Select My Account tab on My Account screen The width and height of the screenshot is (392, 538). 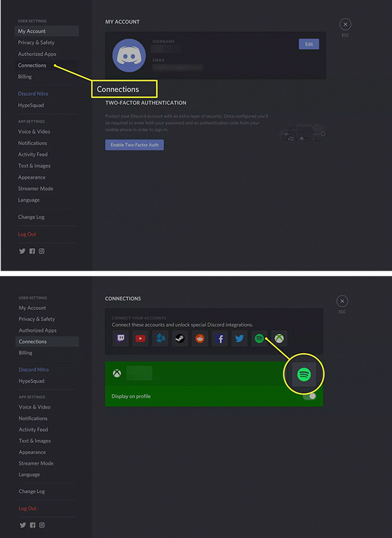point(46,31)
